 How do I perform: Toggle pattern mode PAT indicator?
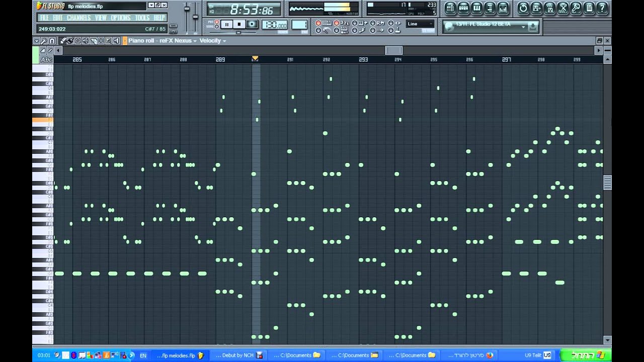(x=217, y=22)
